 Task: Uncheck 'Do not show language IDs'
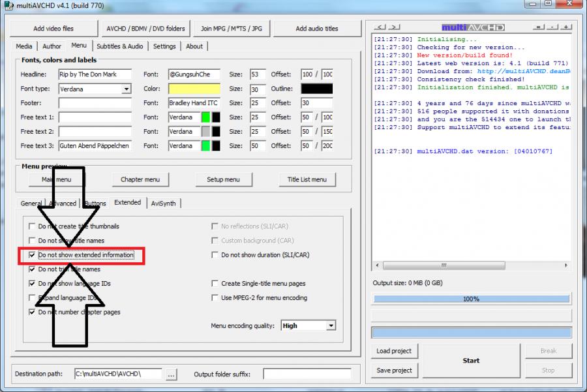point(32,284)
